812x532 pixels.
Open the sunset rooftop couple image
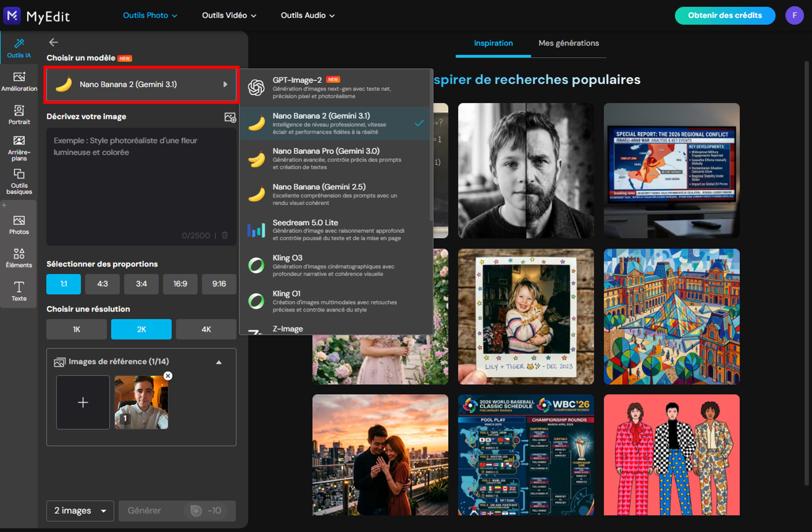point(380,455)
